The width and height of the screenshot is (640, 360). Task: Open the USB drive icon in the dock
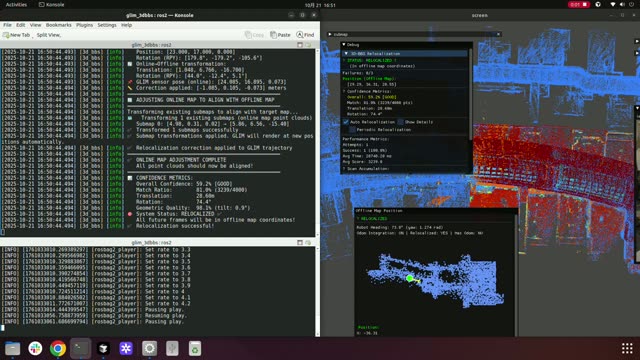(x=172, y=348)
